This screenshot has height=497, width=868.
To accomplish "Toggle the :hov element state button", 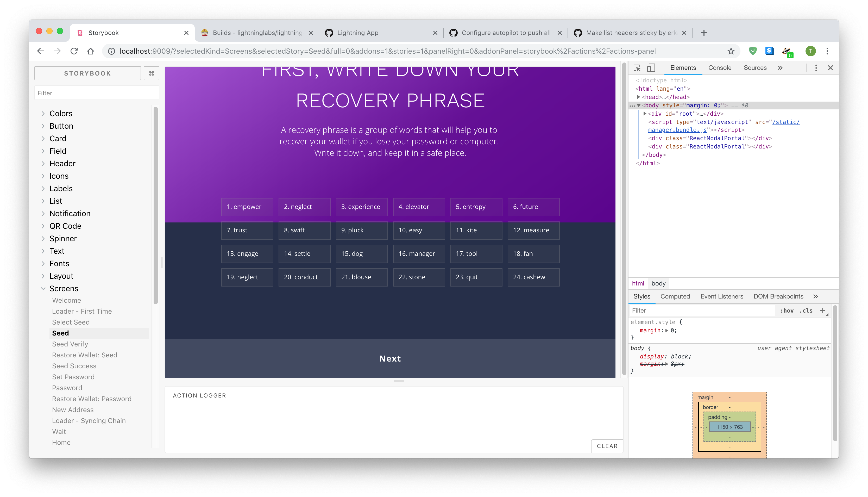I will pos(787,310).
